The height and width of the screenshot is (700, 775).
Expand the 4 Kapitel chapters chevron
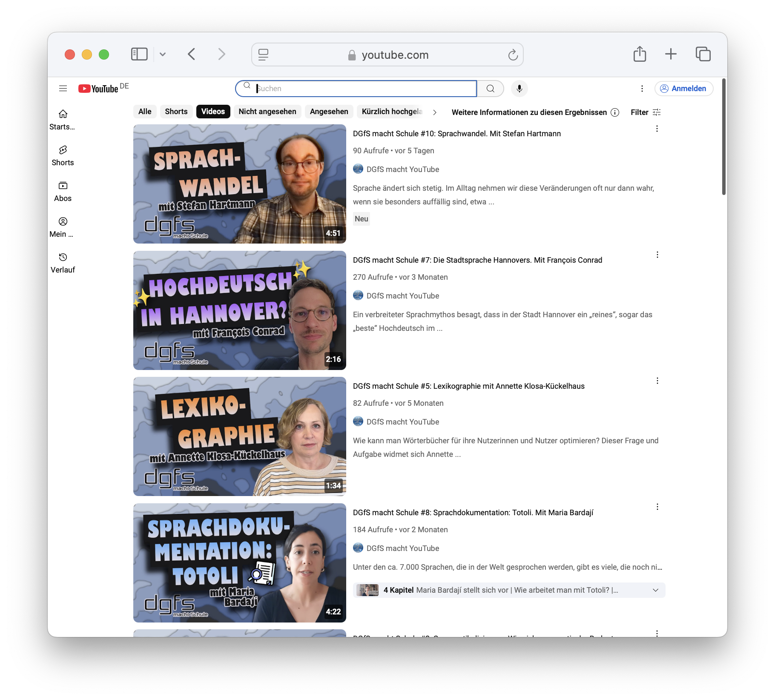pos(656,590)
